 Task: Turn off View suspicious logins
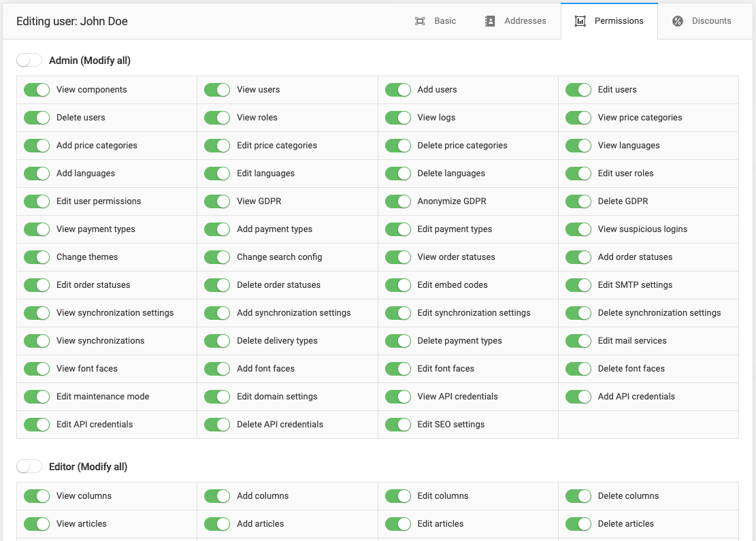[578, 229]
